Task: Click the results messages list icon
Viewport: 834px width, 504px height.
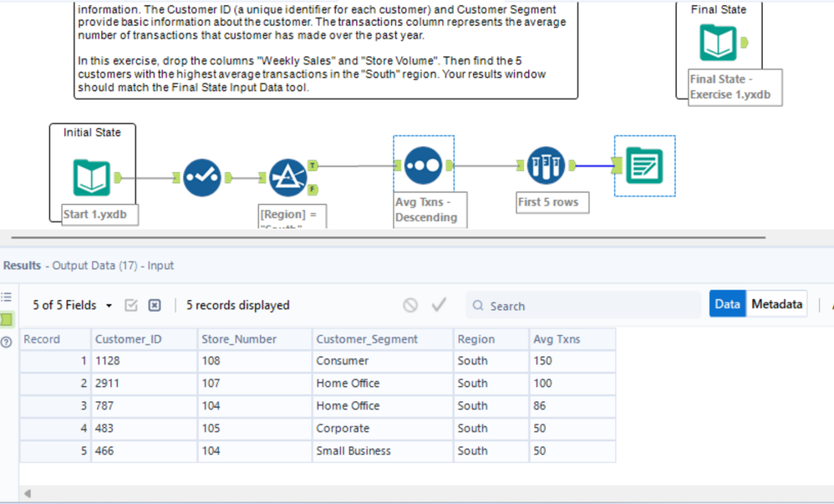Action: (x=7, y=297)
